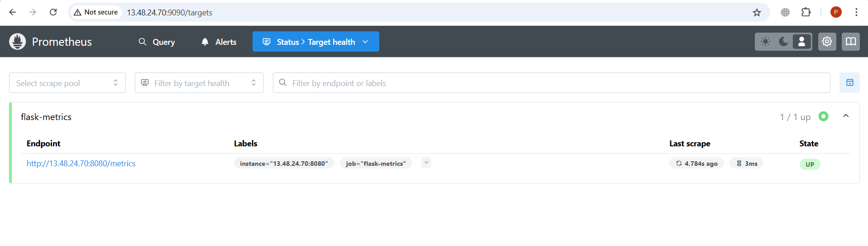Screen dimensions: 868x246
Task: Open the Alerts page
Action: click(219, 42)
